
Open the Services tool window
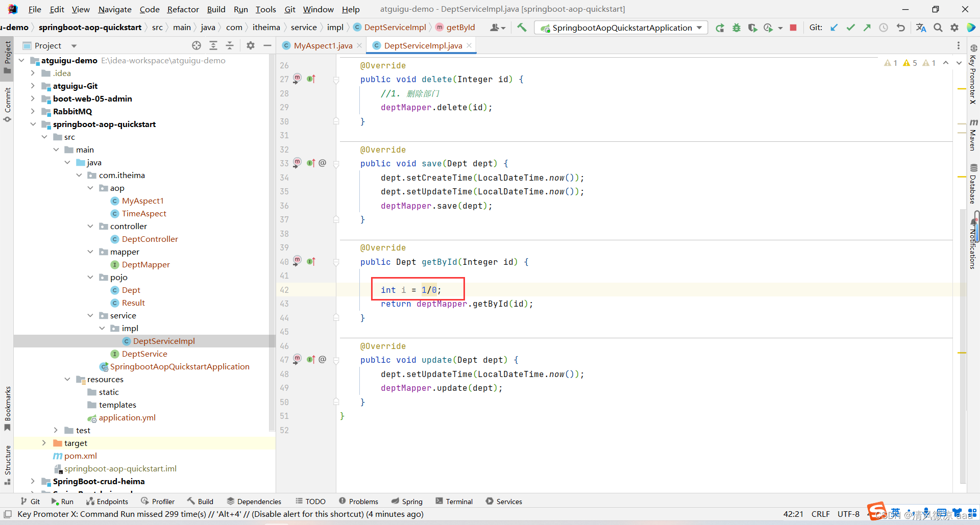coord(504,502)
